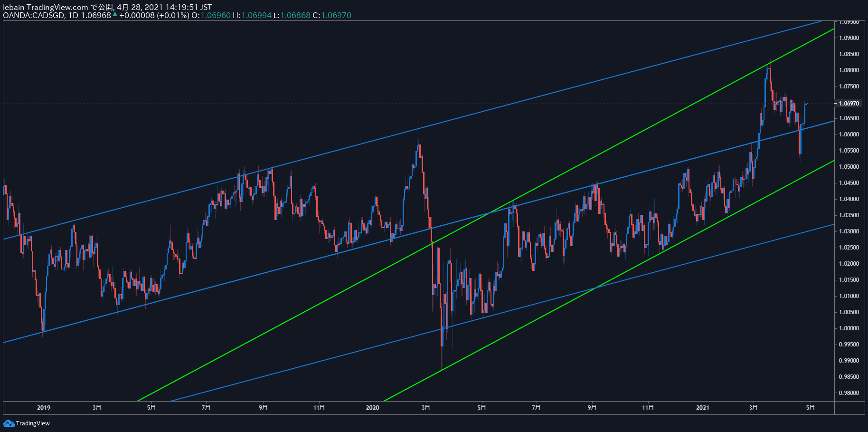This screenshot has width=868, height=432.
Task: Click the 2019 year label on time axis
Action: click(44, 408)
